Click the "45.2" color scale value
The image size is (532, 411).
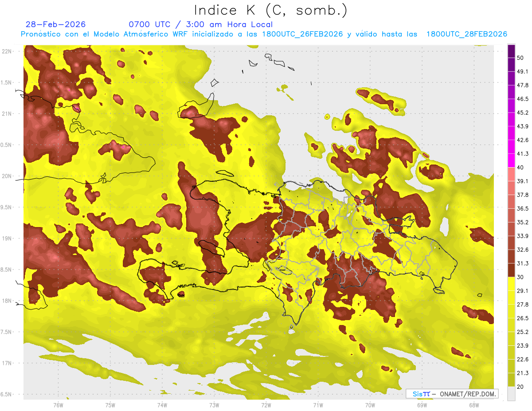(523, 113)
